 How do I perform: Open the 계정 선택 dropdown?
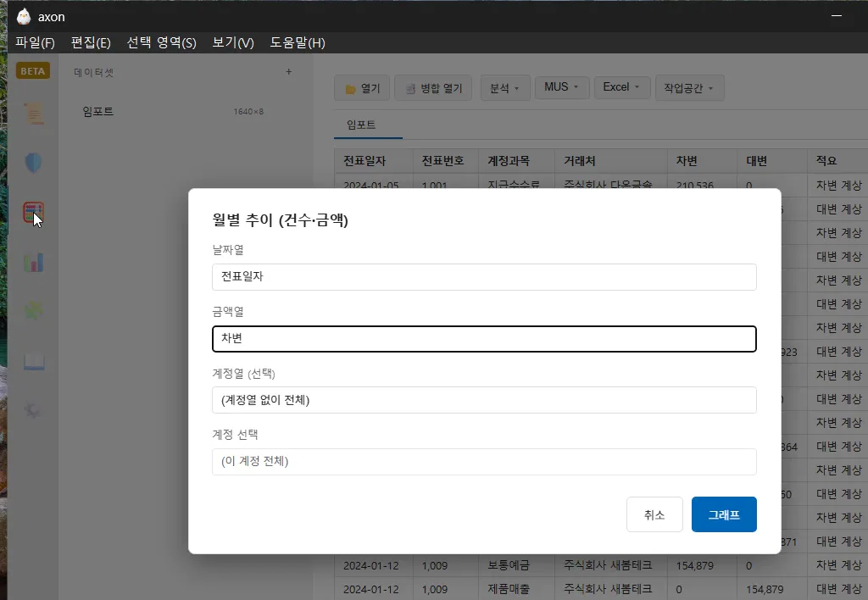484,462
